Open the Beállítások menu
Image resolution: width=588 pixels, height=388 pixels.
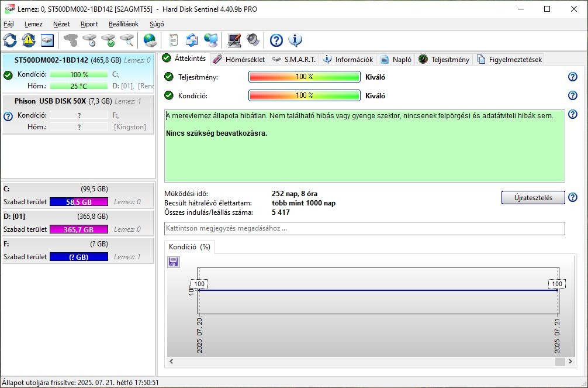pos(123,24)
